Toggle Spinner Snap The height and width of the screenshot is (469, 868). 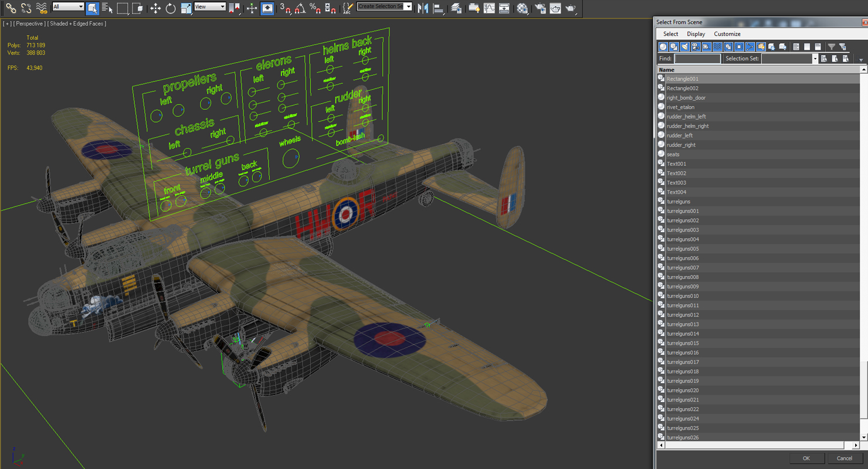331,8
